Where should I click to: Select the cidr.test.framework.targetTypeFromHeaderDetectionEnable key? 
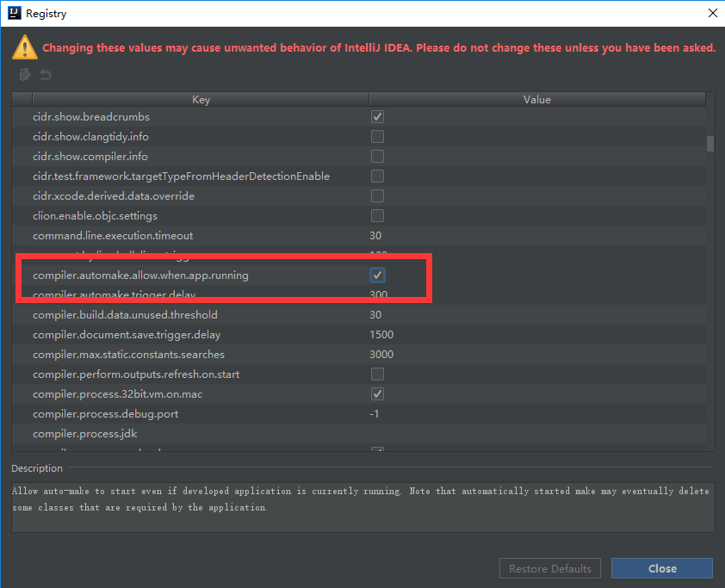click(x=181, y=176)
